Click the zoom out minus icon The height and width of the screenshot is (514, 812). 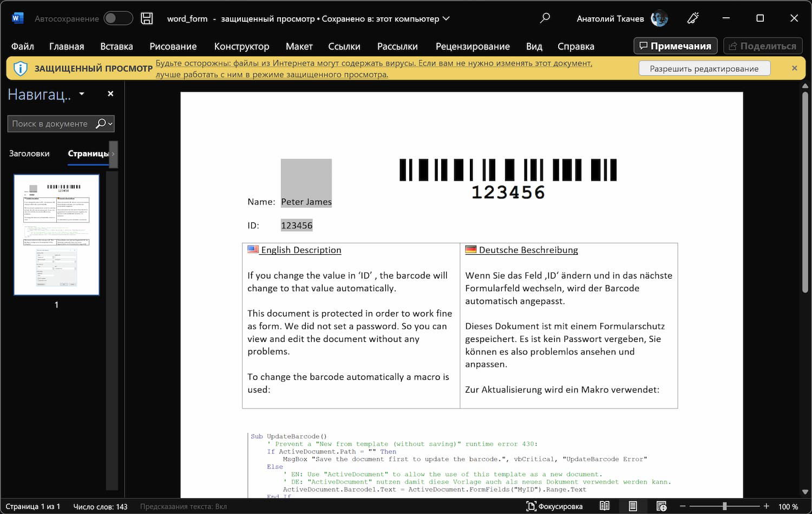click(683, 506)
